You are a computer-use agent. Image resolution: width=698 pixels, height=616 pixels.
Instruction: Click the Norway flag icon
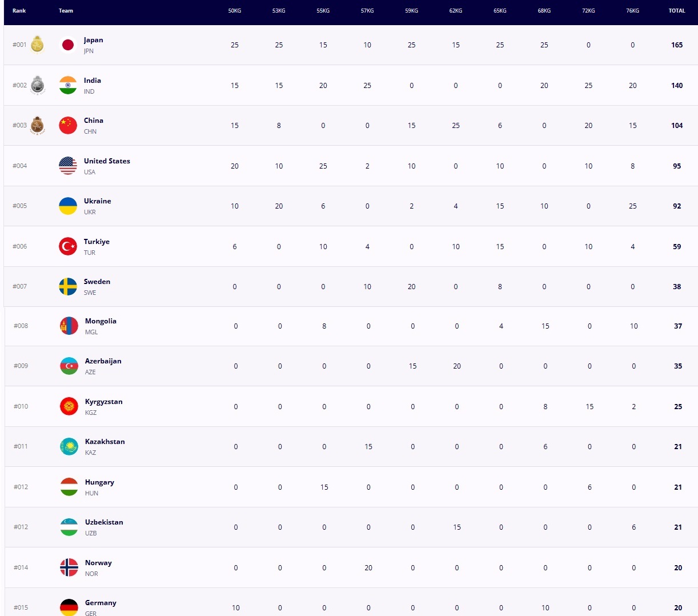[69, 567]
